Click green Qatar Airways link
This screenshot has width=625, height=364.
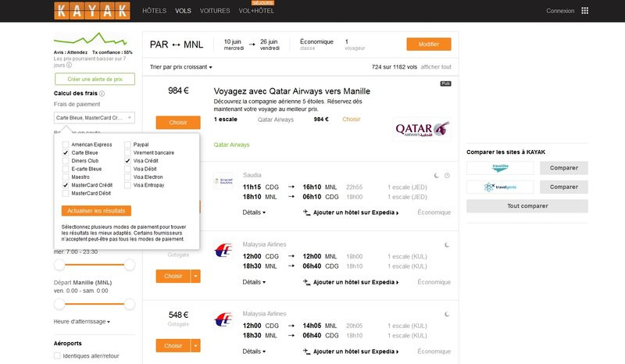click(231, 145)
